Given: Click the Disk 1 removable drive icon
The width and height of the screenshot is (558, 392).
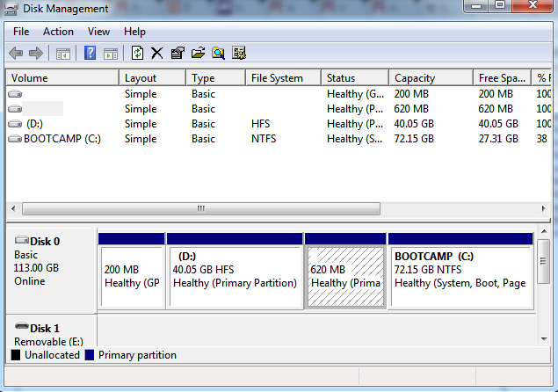Looking at the screenshot, I should click(x=22, y=326).
